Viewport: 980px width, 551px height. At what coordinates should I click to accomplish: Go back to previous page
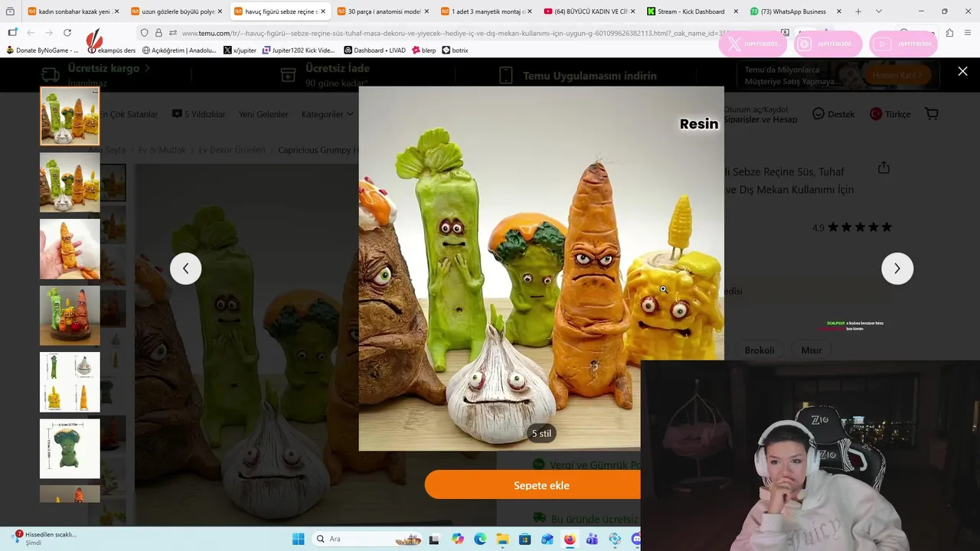click(x=31, y=33)
